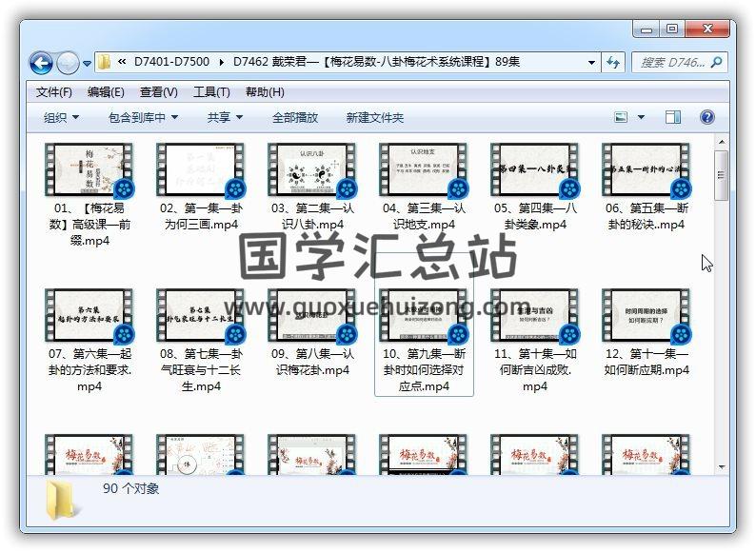Click the folder icon in the details pane
This screenshot has height=553, width=756.
63,501
